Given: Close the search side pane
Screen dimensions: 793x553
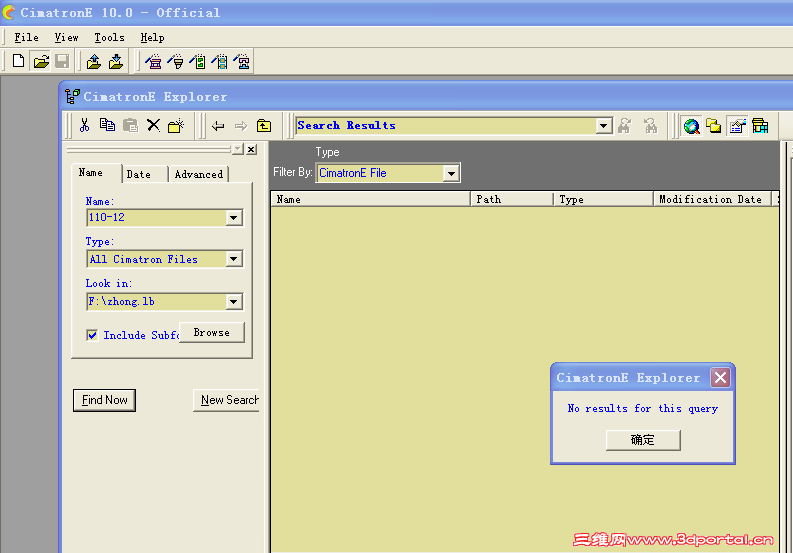Looking at the screenshot, I should (x=251, y=149).
